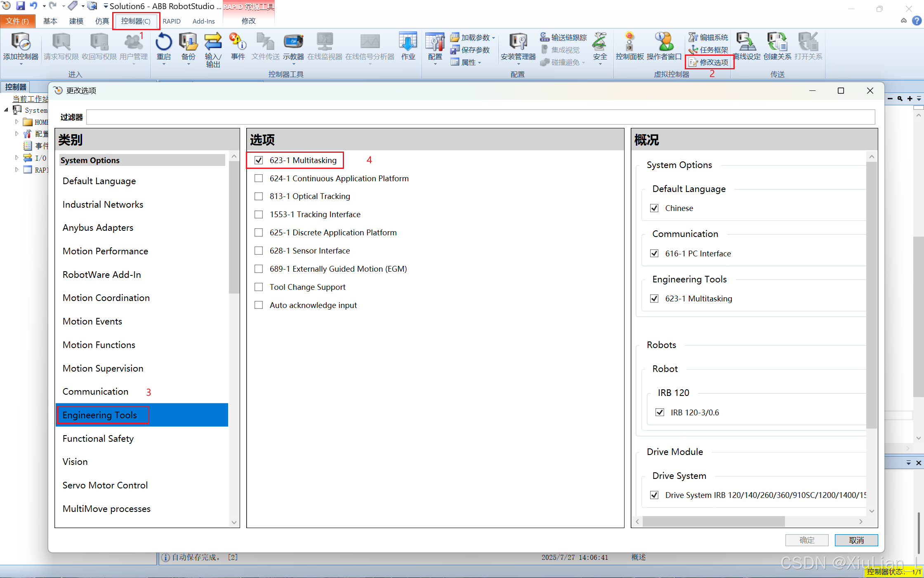Click 保存参数 save parameters
This screenshot has width=924, height=578.
coord(470,50)
